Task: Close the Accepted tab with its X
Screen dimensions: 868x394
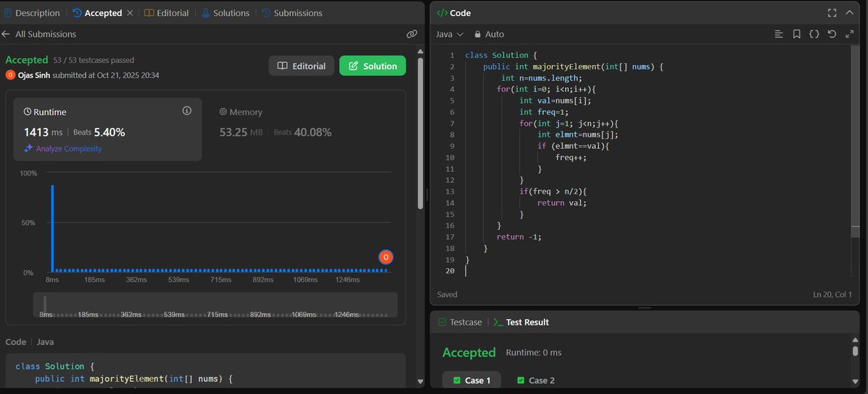Action: point(130,13)
